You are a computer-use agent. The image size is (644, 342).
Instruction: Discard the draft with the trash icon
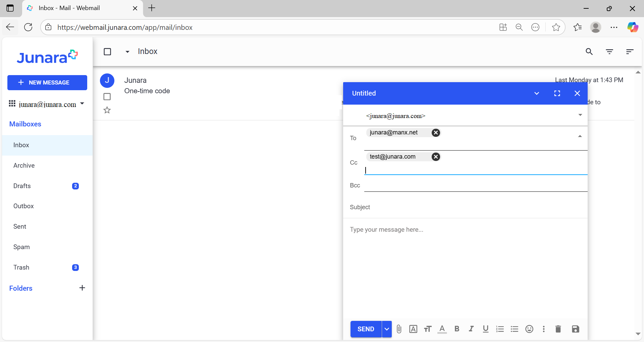(558, 329)
